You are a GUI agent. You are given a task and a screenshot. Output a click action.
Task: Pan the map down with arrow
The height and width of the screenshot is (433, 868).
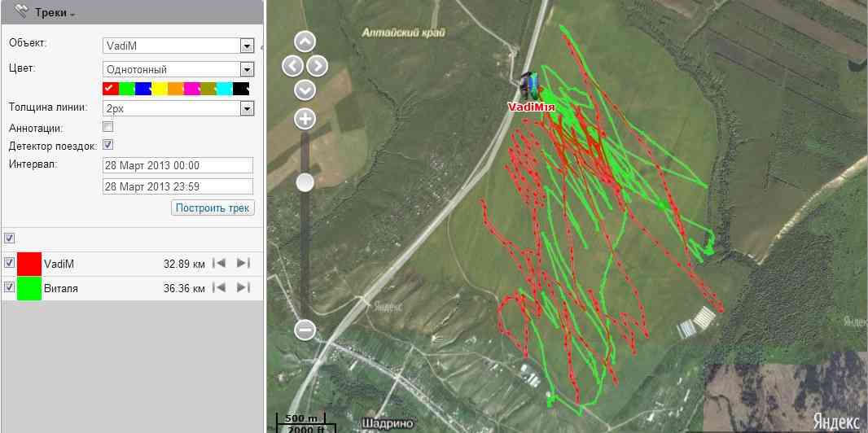pyautogui.click(x=305, y=90)
